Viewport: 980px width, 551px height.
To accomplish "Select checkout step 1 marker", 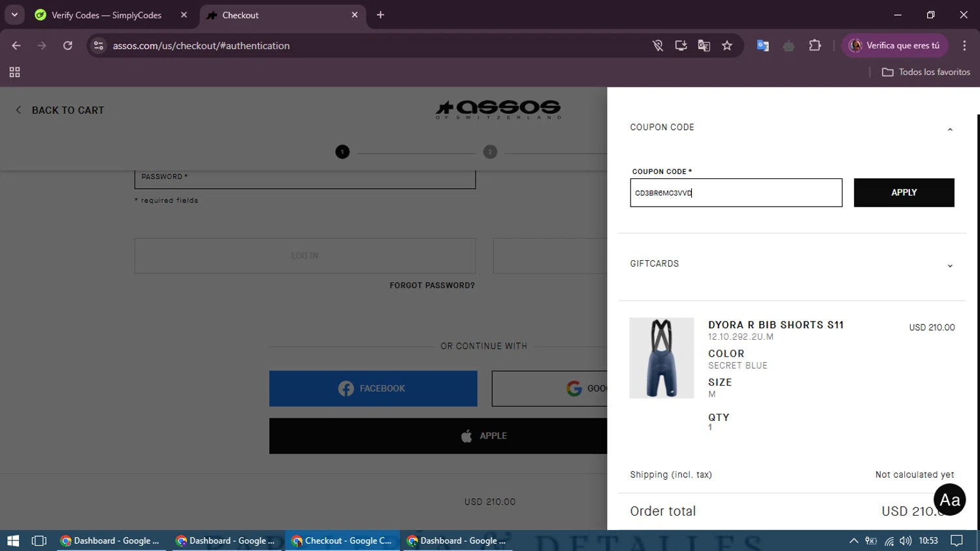I will point(342,152).
